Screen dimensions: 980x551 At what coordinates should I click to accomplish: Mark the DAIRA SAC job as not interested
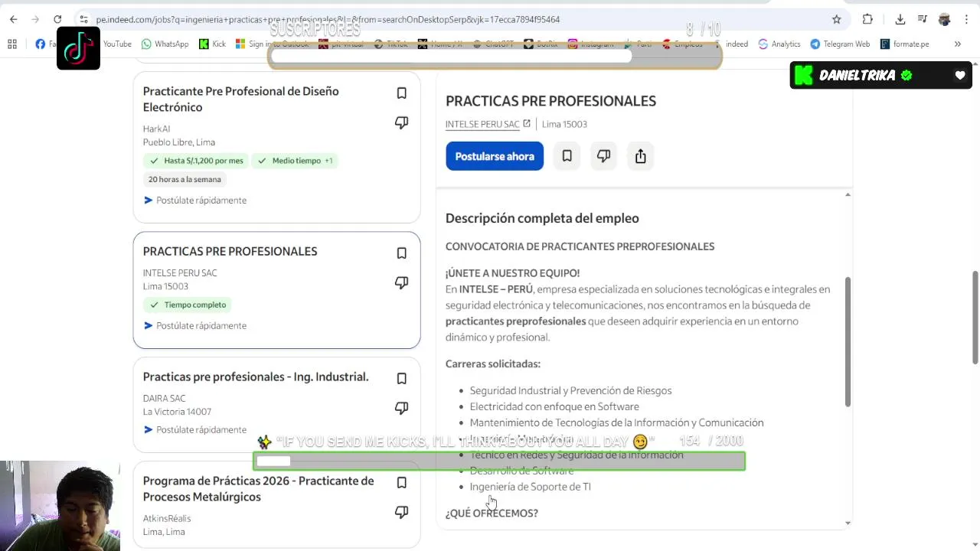pyautogui.click(x=401, y=408)
